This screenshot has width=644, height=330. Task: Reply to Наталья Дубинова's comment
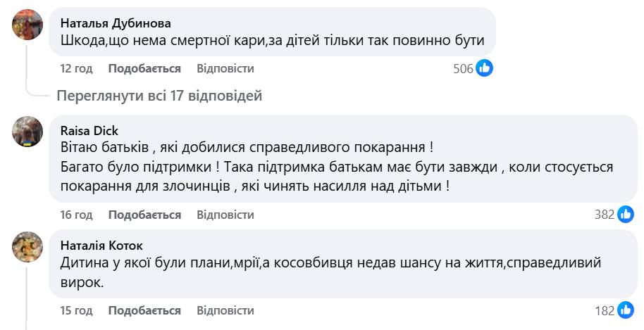[225, 68]
